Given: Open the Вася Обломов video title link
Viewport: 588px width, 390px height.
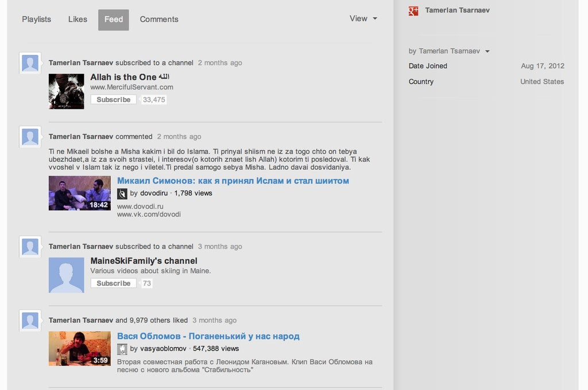Looking at the screenshot, I should tap(208, 336).
